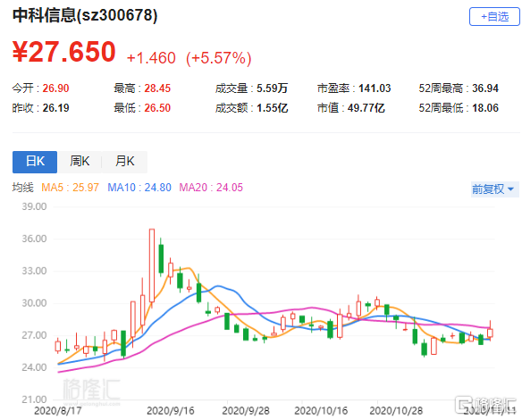
Task: Click the 2020/8/17 date label
Action: (58, 411)
